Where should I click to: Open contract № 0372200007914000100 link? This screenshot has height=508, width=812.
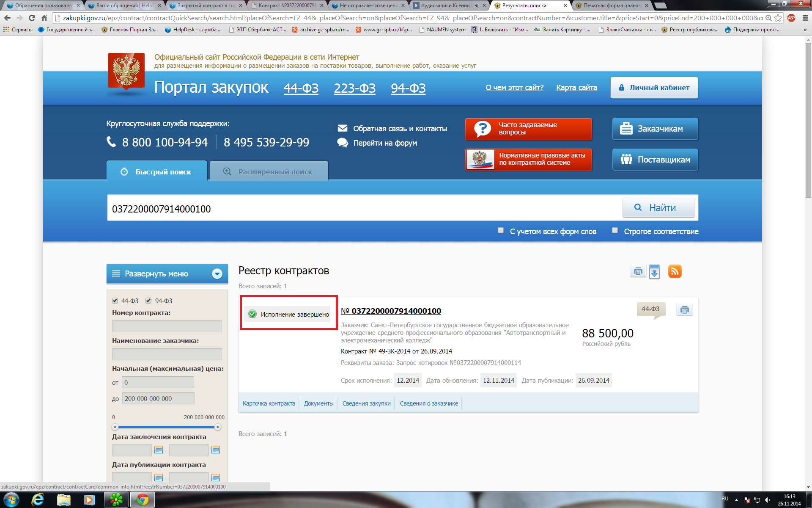click(x=396, y=311)
